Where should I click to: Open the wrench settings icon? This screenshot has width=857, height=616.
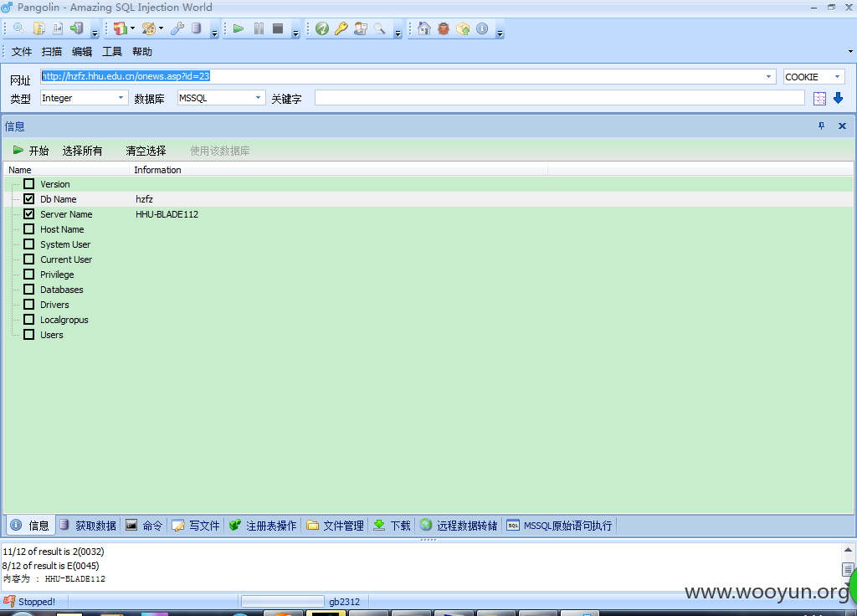coord(177,28)
